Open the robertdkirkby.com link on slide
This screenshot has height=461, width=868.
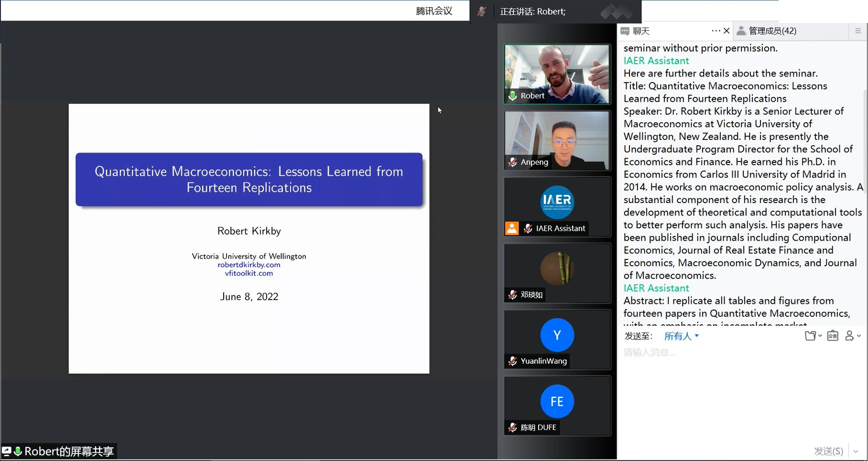pos(249,265)
